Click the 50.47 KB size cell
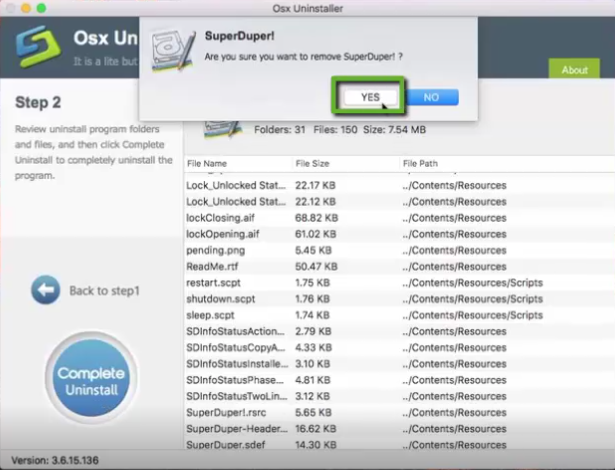615x470 pixels. 316,266
